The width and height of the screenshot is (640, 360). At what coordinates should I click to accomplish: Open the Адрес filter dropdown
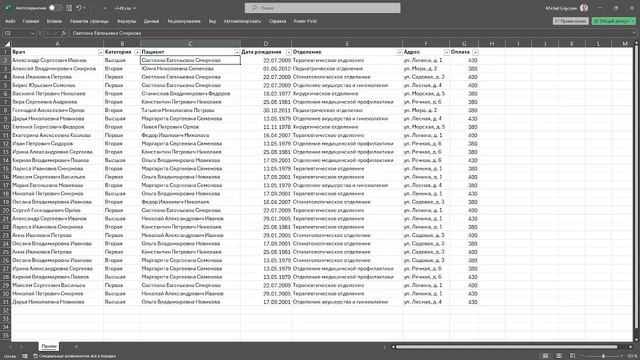coord(446,52)
